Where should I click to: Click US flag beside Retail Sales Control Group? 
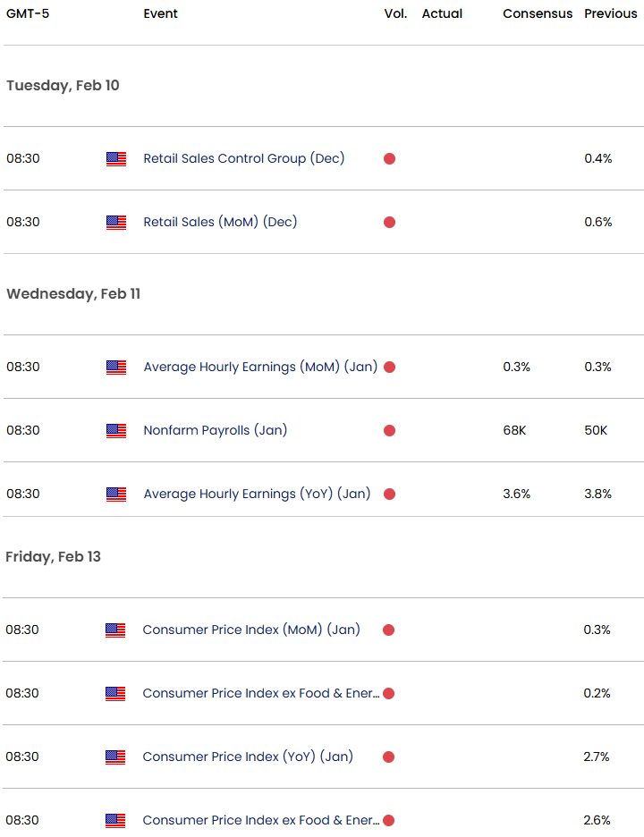pos(116,159)
